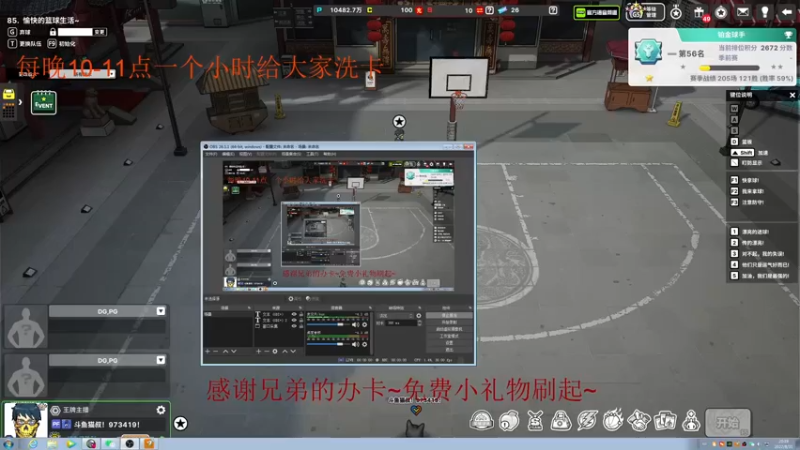This screenshot has height=450, width=800.
Task: Open the last menu in OBS menu bar
Action: coord(330,154)
